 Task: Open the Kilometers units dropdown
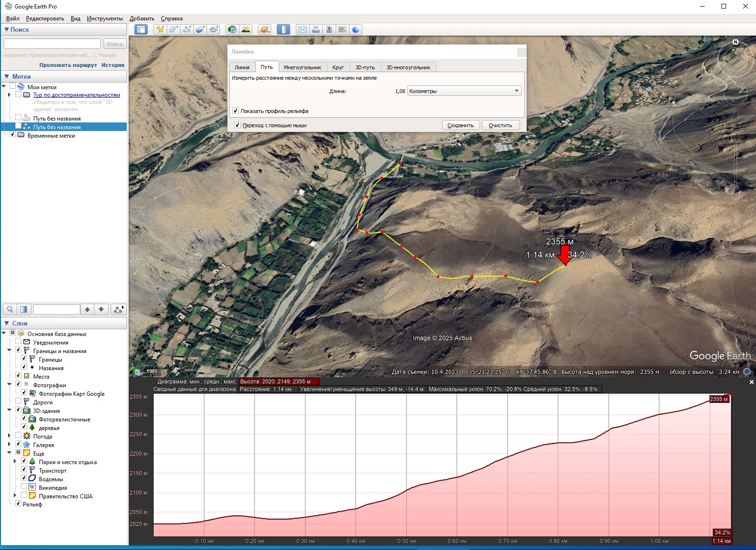464,91
